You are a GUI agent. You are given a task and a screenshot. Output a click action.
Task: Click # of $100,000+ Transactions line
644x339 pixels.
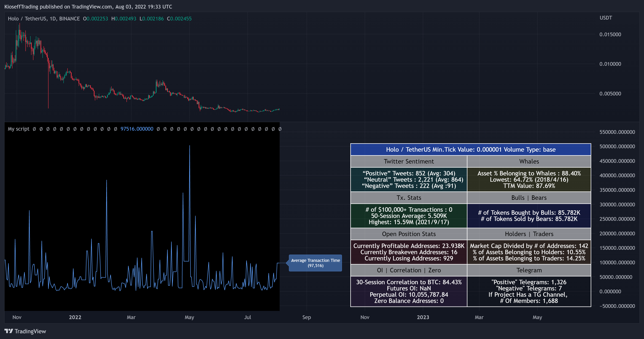pos(409,210)
